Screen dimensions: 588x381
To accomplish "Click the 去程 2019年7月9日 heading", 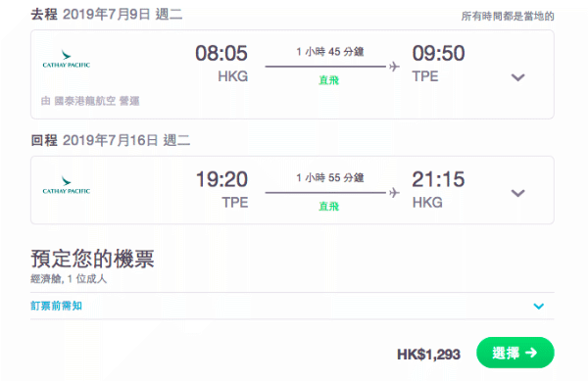I will coord(107,15).
